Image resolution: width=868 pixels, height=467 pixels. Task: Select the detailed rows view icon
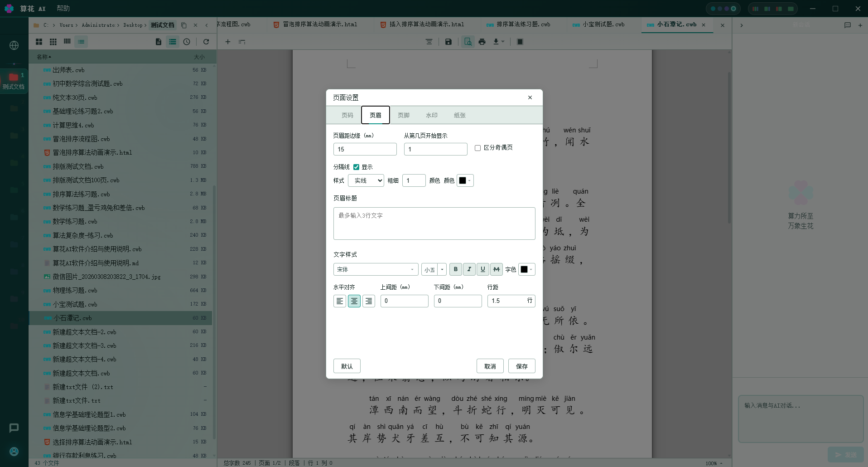[173, 42]
